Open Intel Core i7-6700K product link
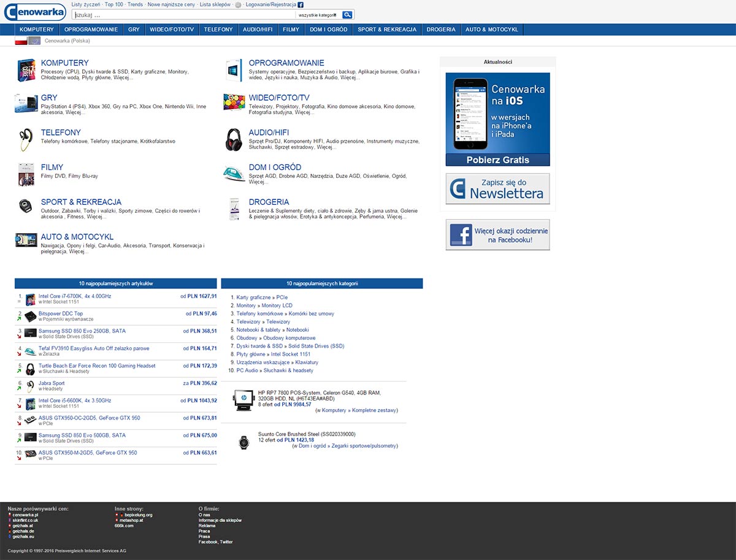Viewport: 736px width, 560px height. 75,296
